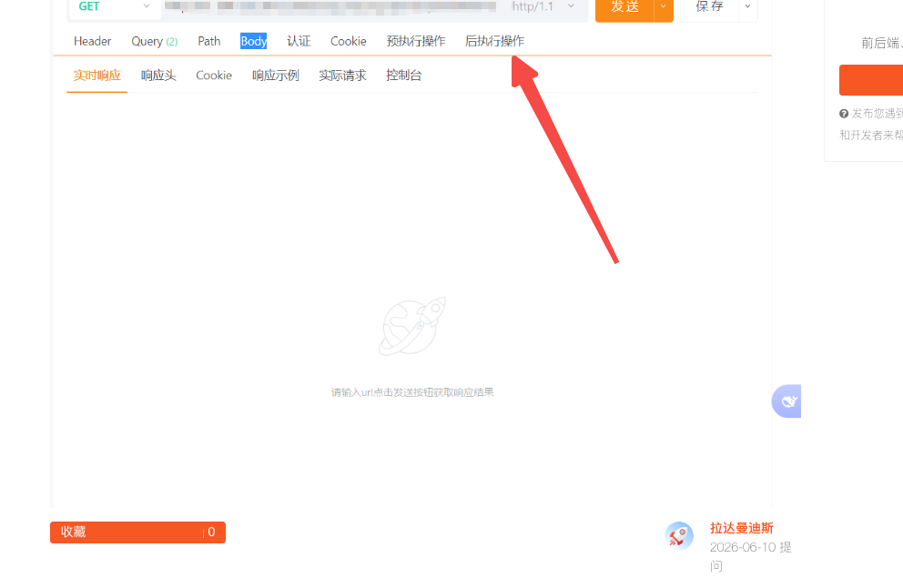
Task: View the 响应头 response tab
Action: 158,76
